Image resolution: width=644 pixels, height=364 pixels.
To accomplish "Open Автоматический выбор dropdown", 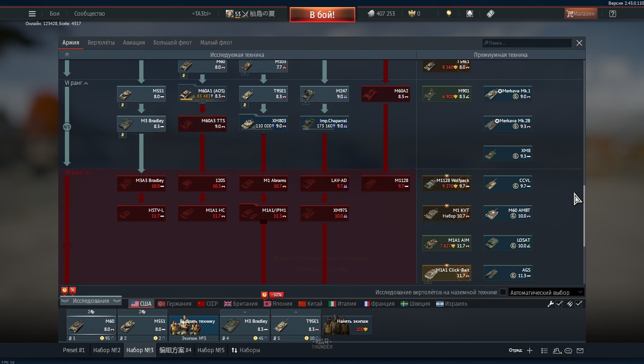I will click(546, 292).
